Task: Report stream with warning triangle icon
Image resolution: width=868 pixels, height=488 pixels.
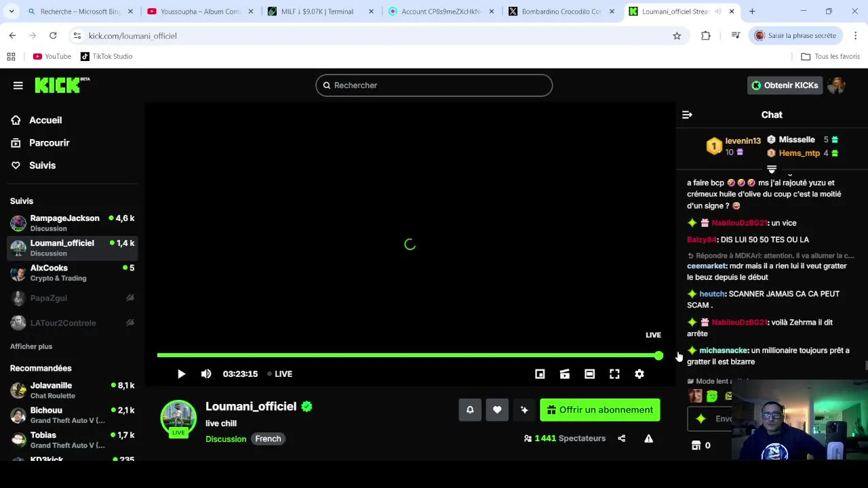Action: [649, 439]
